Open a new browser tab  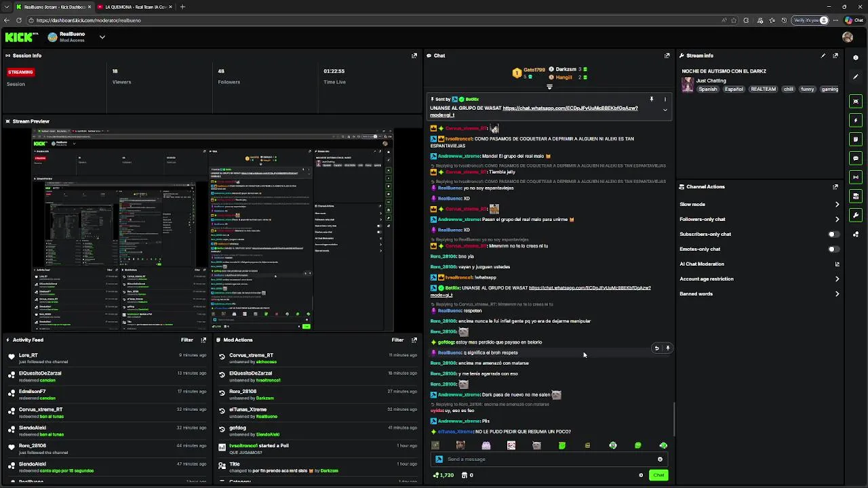tap(182, 7)
